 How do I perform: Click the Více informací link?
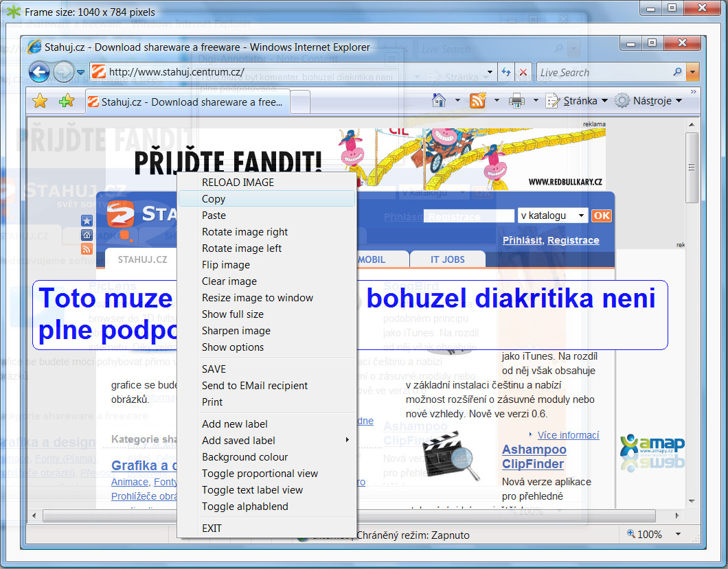(568, 435)
